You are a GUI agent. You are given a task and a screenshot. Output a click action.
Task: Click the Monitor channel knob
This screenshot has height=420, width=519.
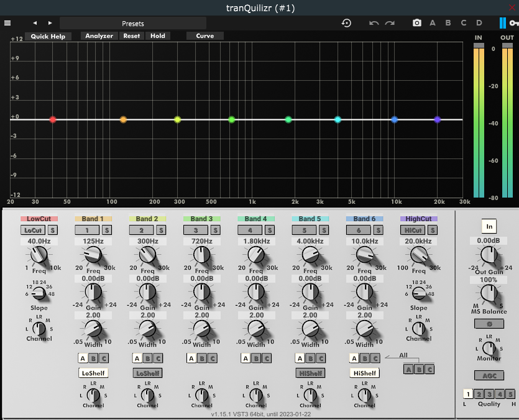[x=489, y=348]
